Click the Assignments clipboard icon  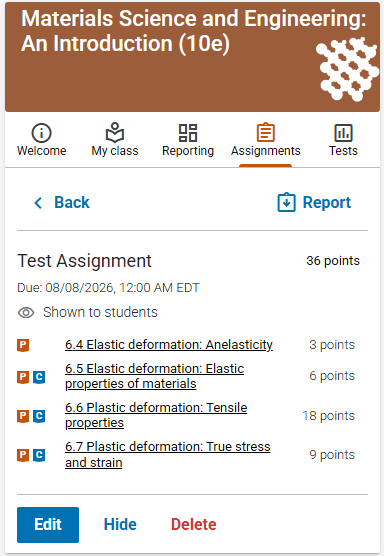pos(266,132)
